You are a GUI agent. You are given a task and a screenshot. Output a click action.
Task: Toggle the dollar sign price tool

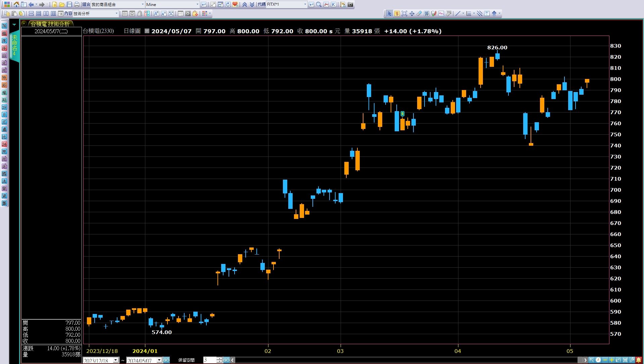tap(397, 13)
